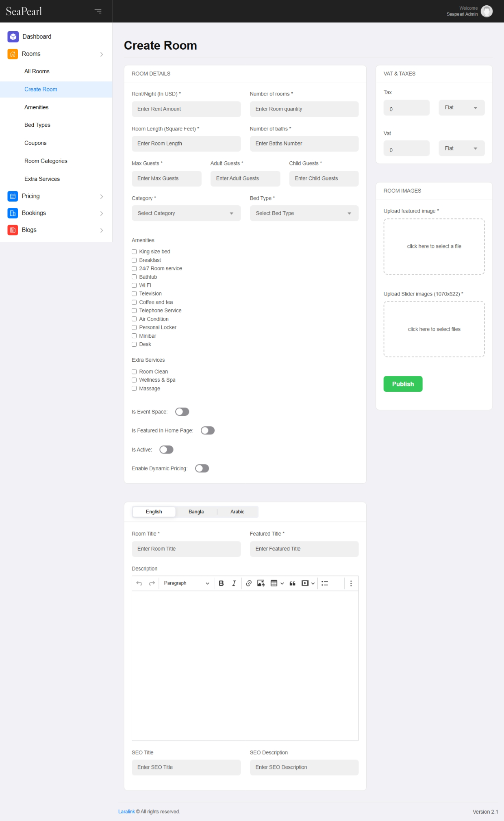Open the Tax type Flat dropdown
504x821 pixels.
tap(461, 108)
